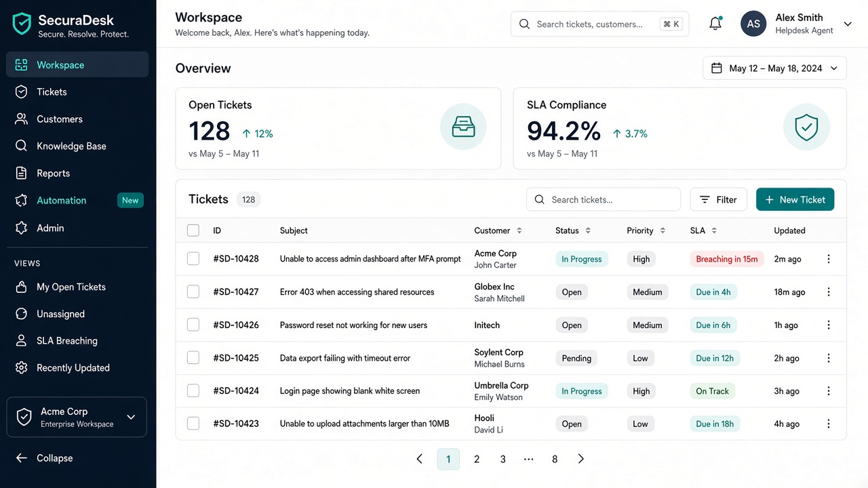868x488 pixels.
Task: Open row actions for ticket #SD-10423
Action: click(x=828, y=424)
